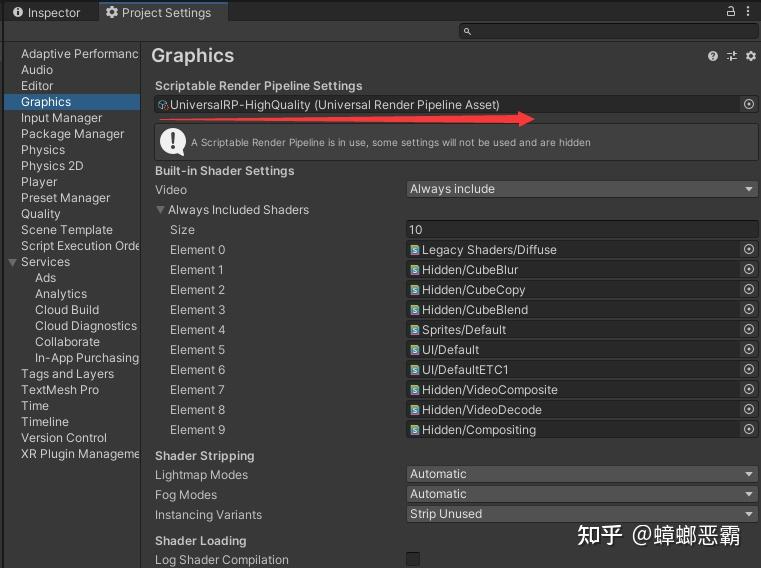Click the object picker for Render Pipeline Asset
761x568 pixels.
[x=749, y=104]
